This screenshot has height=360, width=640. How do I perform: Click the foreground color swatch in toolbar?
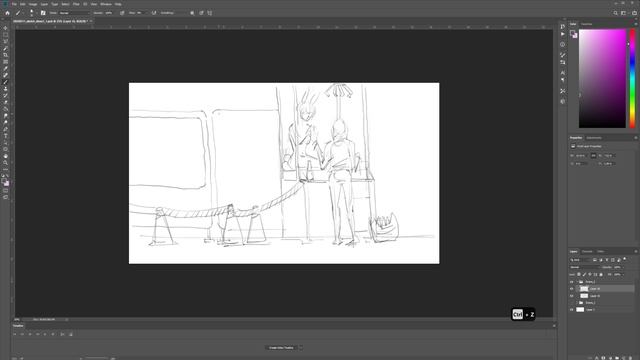click(x=4, y=181)
